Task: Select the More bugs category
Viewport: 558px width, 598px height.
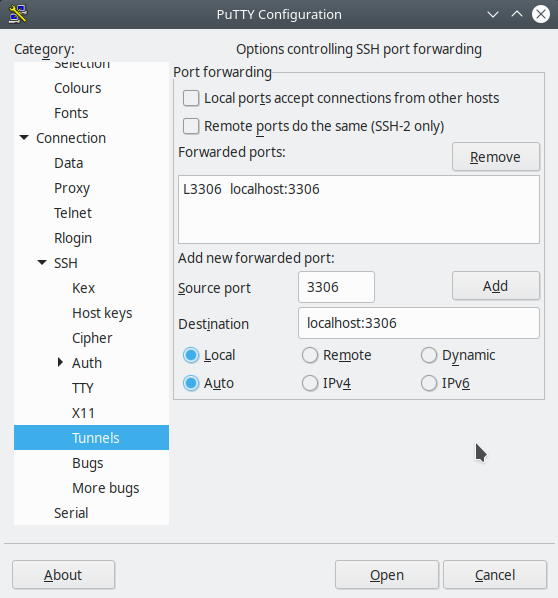Action: pos(106,488)
